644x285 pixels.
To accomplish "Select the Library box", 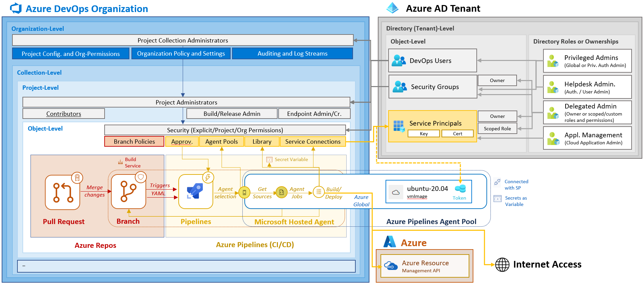I will click(262, 141).
